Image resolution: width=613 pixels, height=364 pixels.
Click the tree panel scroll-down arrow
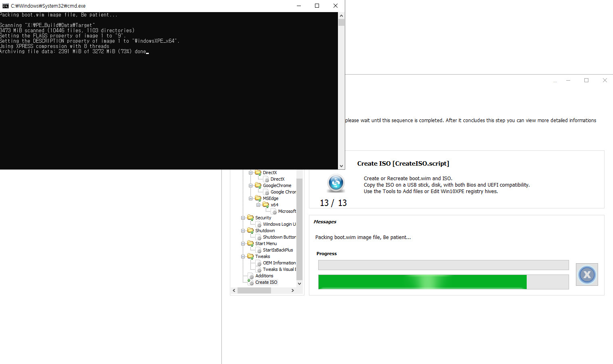point(299,283)
